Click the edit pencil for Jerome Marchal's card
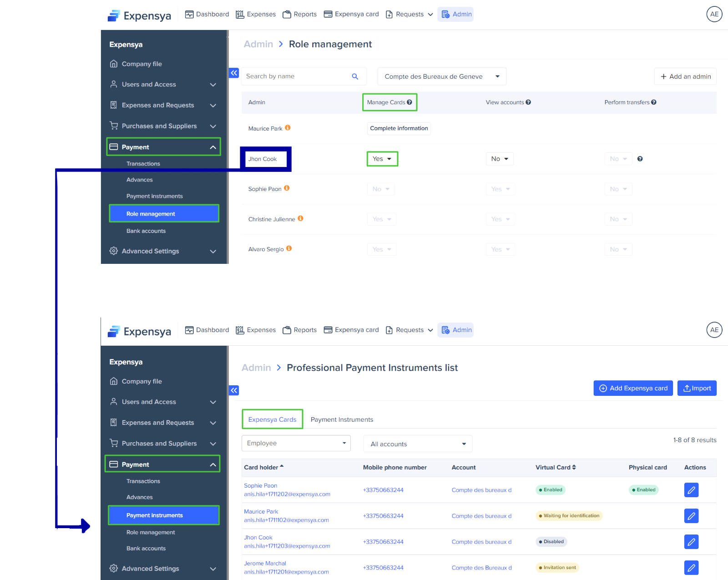 pyautogui.click(x=691, y=568)
